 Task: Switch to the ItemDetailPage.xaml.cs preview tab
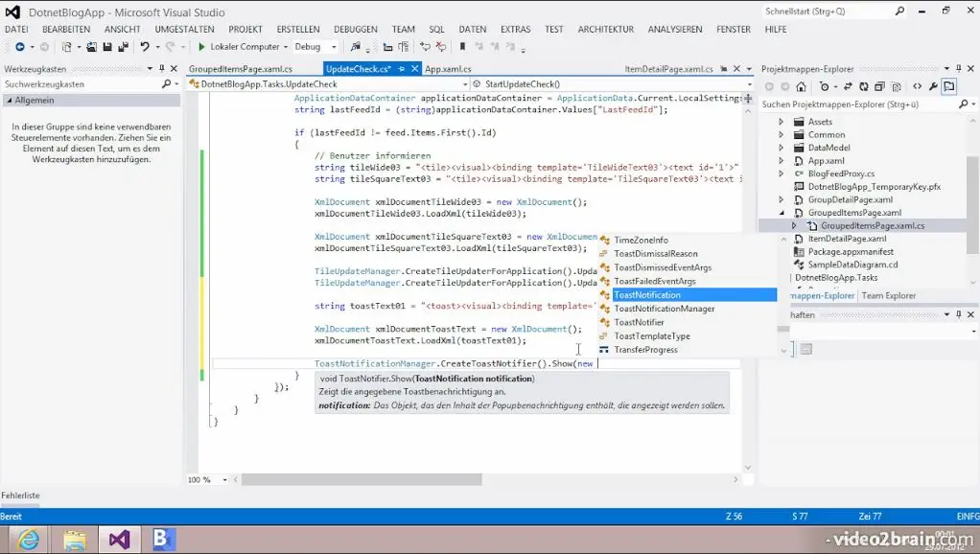(668, 69)
